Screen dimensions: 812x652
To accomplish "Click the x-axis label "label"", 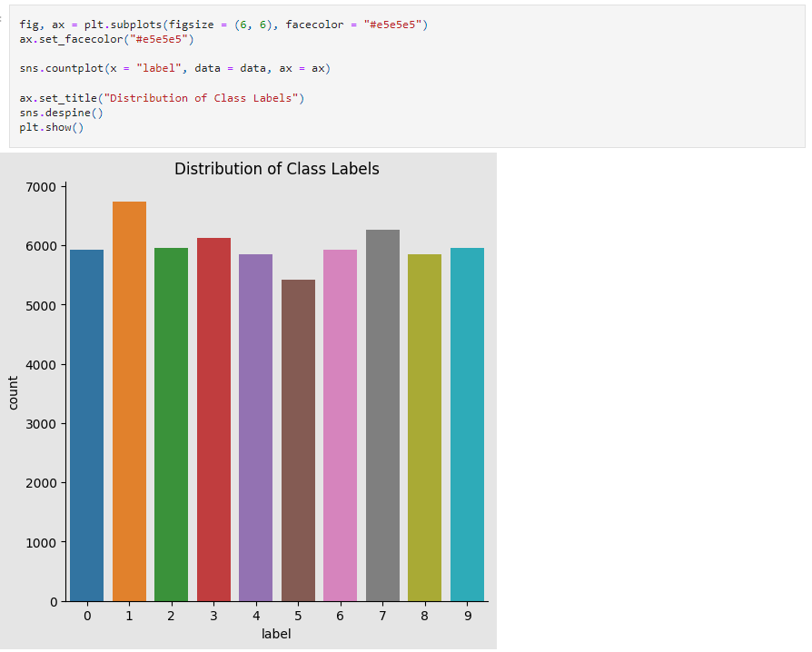I will pyautogui.click(x=276, y=634).
